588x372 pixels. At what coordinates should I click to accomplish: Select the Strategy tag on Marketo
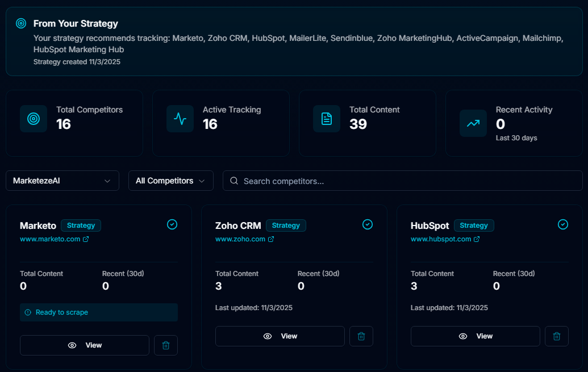click(x=81, y=225)
